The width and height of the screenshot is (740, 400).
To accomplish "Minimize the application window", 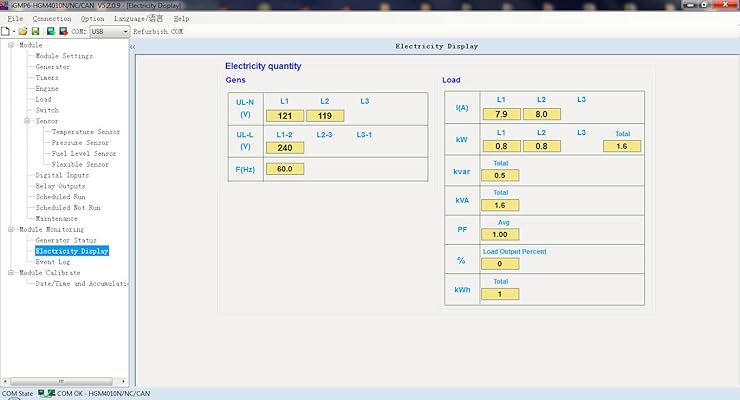I will point(690,4).
